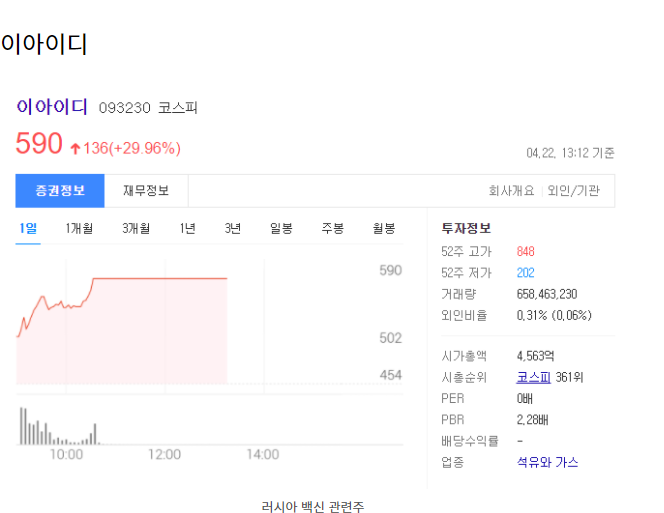Click the 52주 저가 value 202
The height and width of the screenshot is (513, 664).
pos(526,273)
